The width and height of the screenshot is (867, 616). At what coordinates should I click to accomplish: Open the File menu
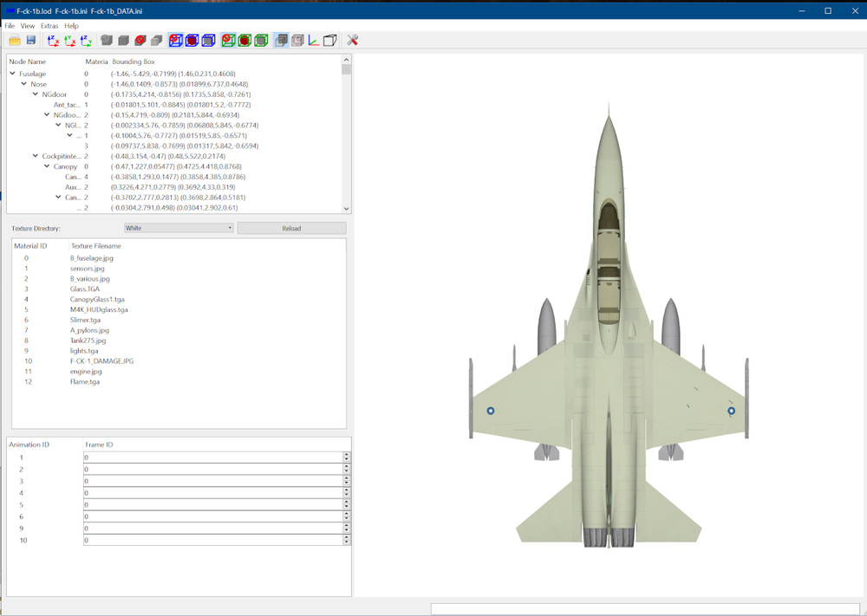[x=10, y=26]
